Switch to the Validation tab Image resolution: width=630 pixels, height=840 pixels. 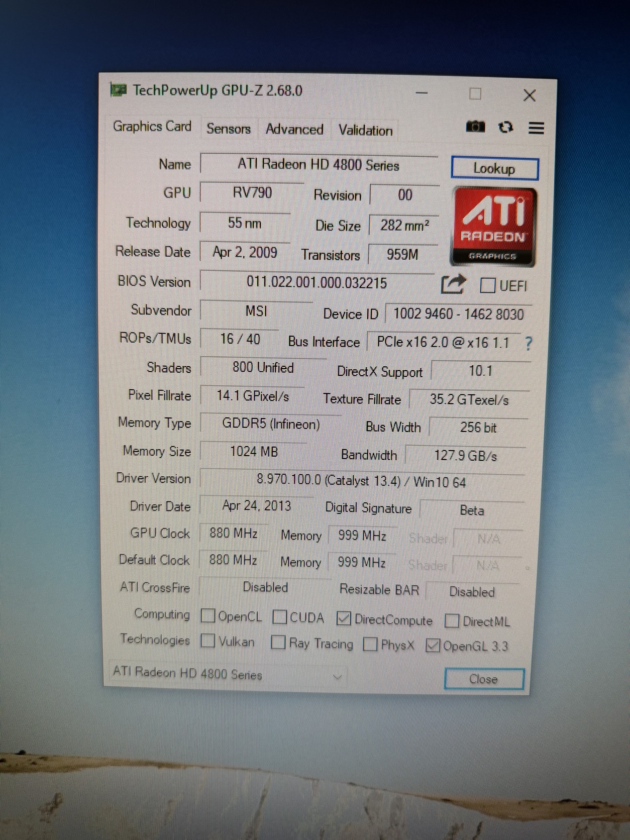[366, 131]
